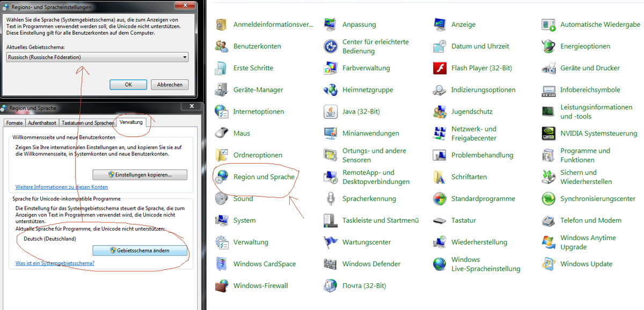This screenshot has width=644, height=310.
Task: Open the Energieoptionen icon
Action: tap(548, 47)
